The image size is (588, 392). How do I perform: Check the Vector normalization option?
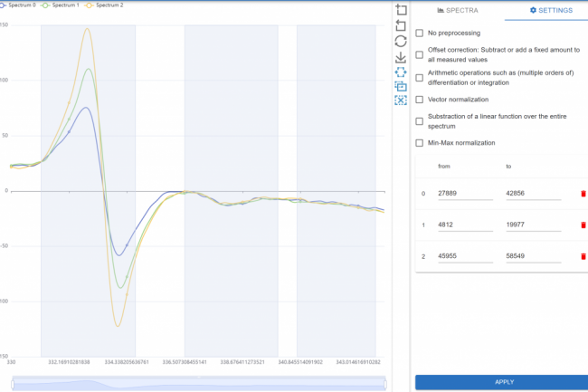click(x=419, y=100)
